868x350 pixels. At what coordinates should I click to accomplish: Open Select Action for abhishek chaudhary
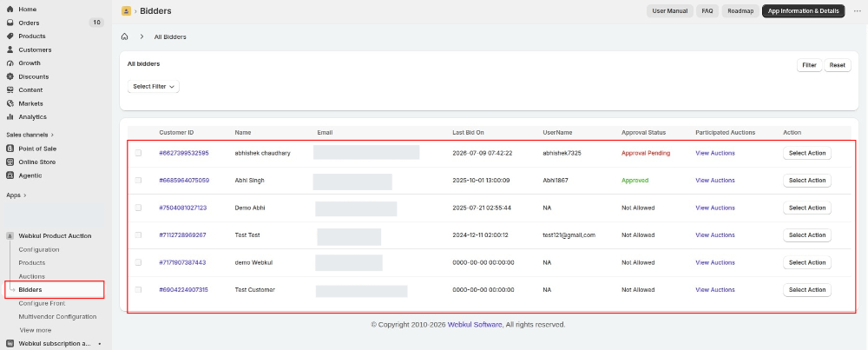(x=806, y=153)
